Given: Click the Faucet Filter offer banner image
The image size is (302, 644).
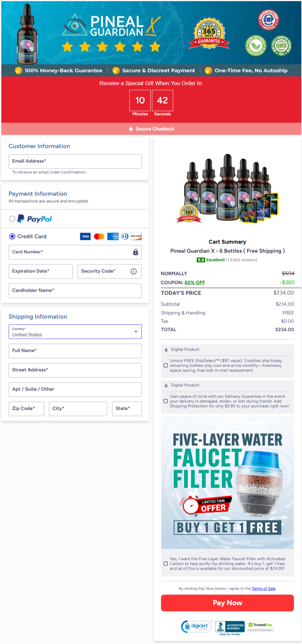Looking at the screenshot, I should tap(227, 483).
